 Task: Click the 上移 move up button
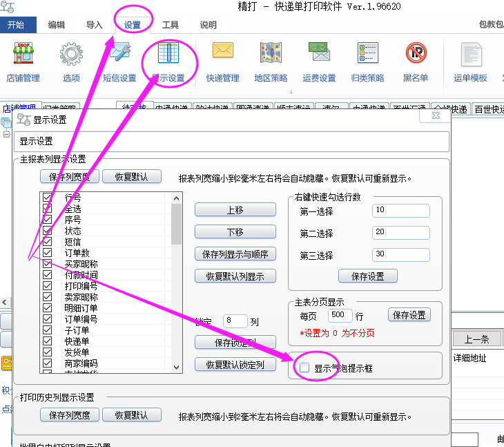coord(235,210)
